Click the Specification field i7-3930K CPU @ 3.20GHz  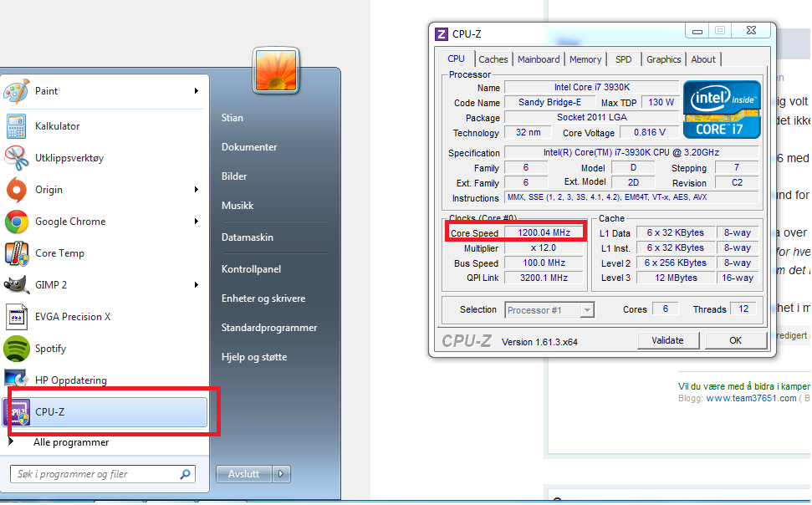[631, 152]
